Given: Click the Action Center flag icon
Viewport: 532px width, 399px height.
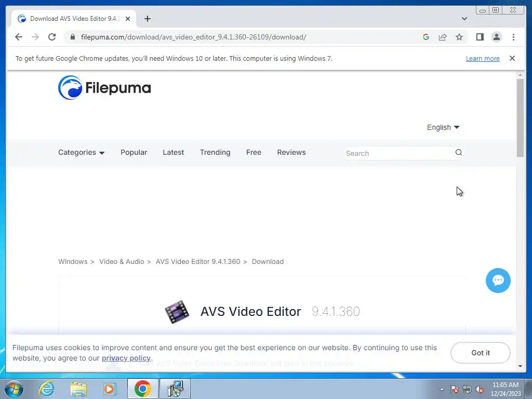Looking at the screenshot, I should [455, 389].
